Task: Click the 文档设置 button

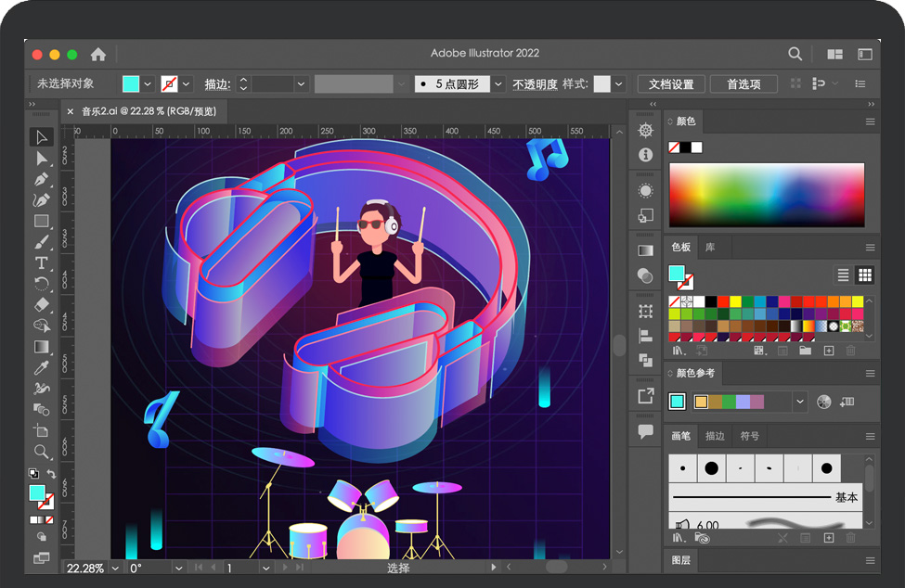Action: [671, 84]
